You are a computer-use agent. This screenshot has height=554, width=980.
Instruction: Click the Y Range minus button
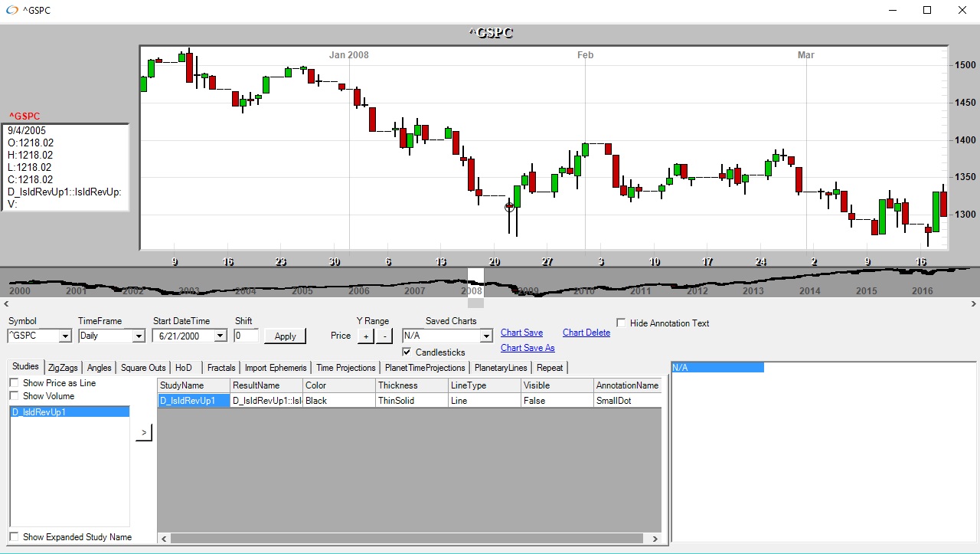tap(384, 336)
